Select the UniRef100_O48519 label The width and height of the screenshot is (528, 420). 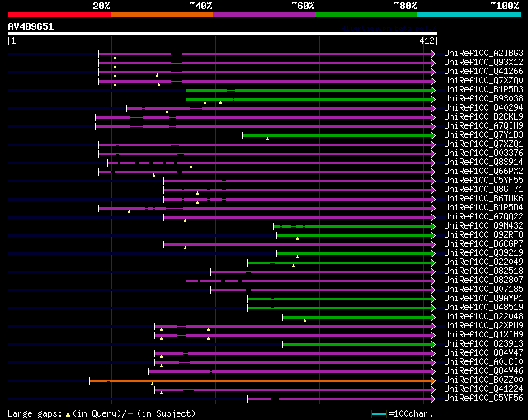coord(483,308)
